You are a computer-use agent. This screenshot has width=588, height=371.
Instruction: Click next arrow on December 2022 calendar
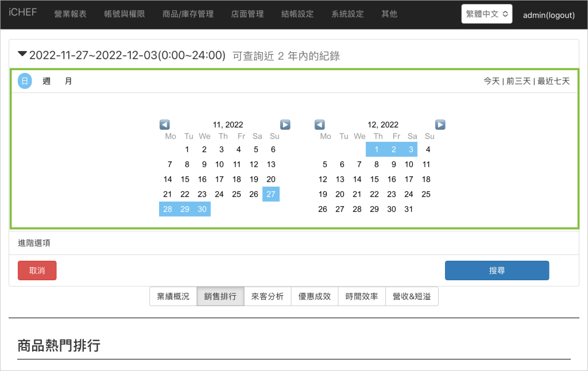pos(440,125)
